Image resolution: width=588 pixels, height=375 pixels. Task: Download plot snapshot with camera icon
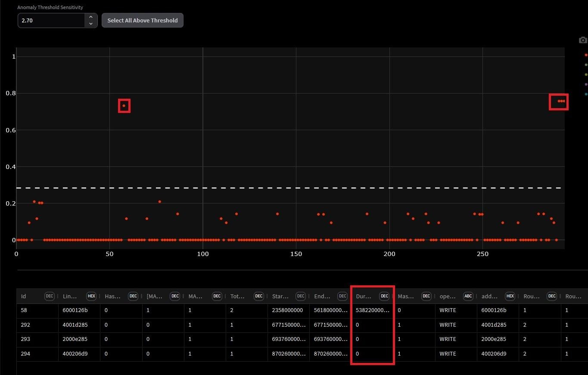583,40
